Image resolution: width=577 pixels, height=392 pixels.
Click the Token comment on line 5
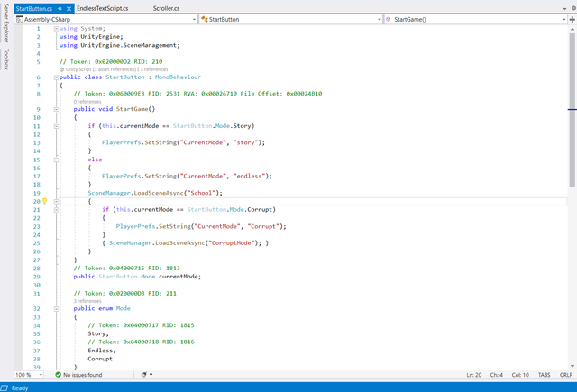pyautogui.click(x=111, y=62)
